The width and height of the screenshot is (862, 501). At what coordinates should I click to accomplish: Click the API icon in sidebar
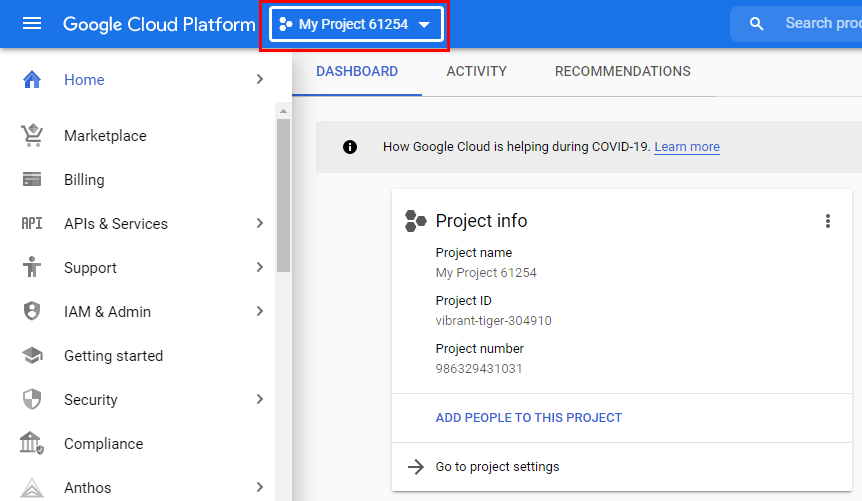tap(32, 223)
